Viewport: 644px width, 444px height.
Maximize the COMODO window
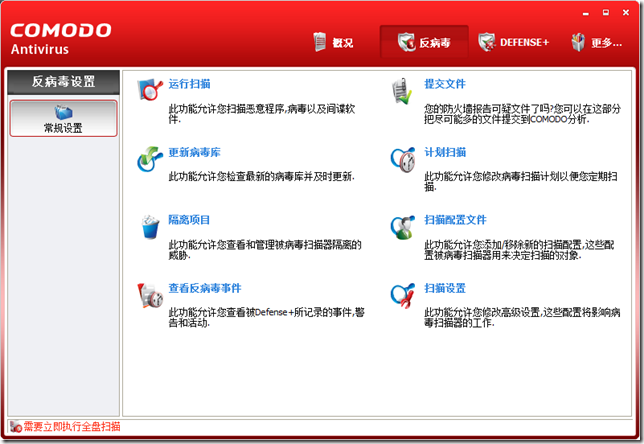pyautogui.click(x=606, y=13)
